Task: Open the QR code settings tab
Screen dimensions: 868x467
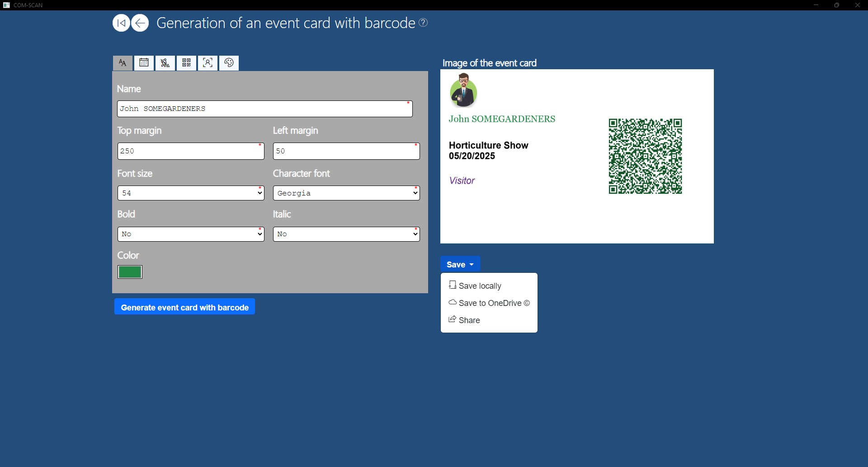Action: pyautogui.click(x=186, y=63)
